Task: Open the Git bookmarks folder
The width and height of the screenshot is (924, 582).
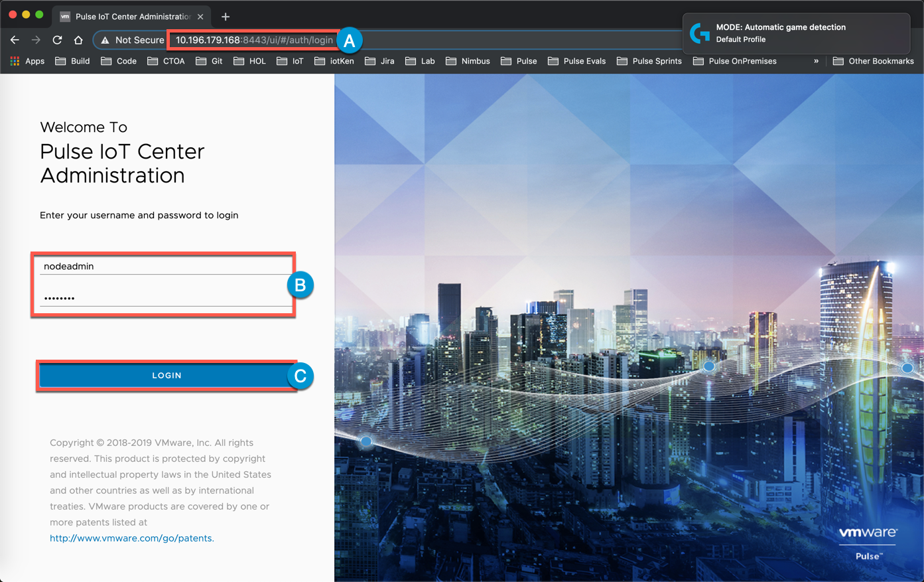Action: click(210, 61)
